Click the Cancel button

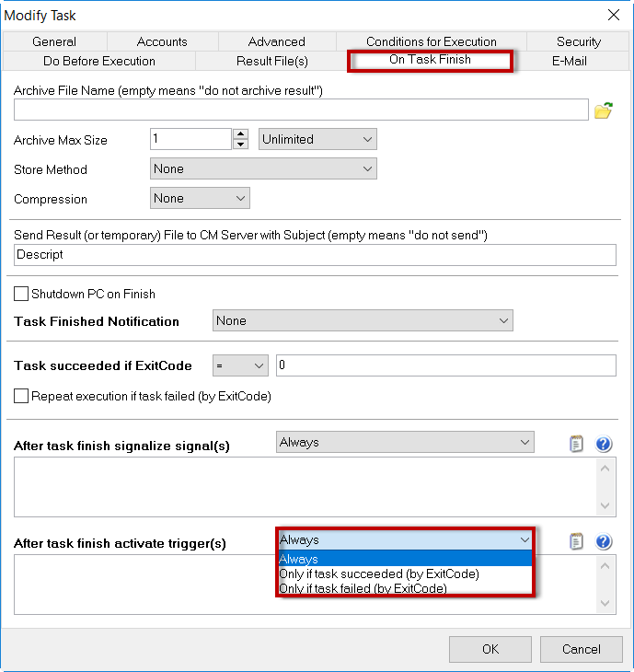(x=581, y=649)
